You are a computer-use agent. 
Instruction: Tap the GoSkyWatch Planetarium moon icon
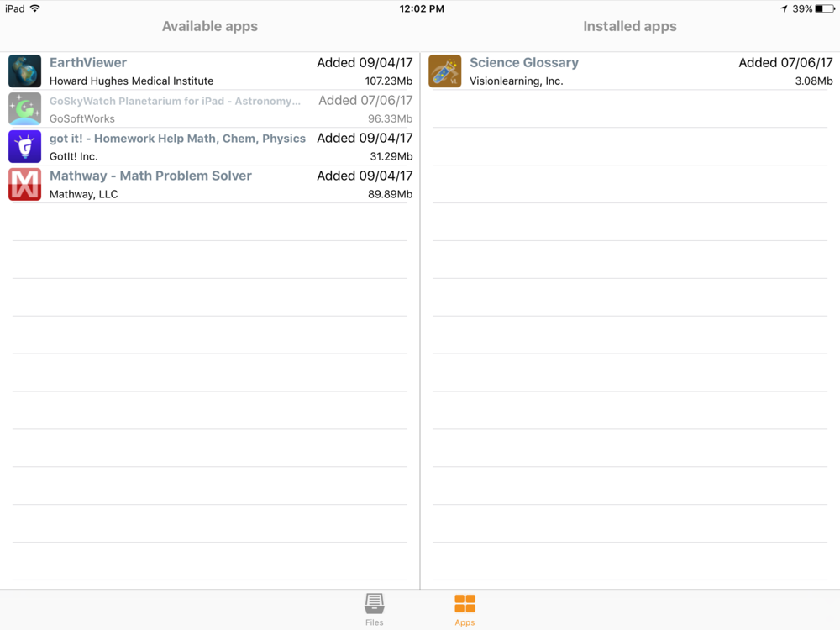[24, 108]
